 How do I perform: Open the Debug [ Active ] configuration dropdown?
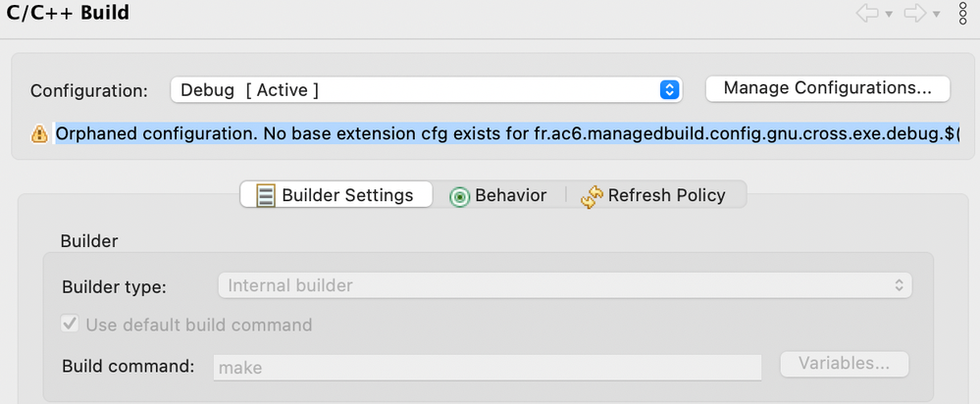[426, 90]
